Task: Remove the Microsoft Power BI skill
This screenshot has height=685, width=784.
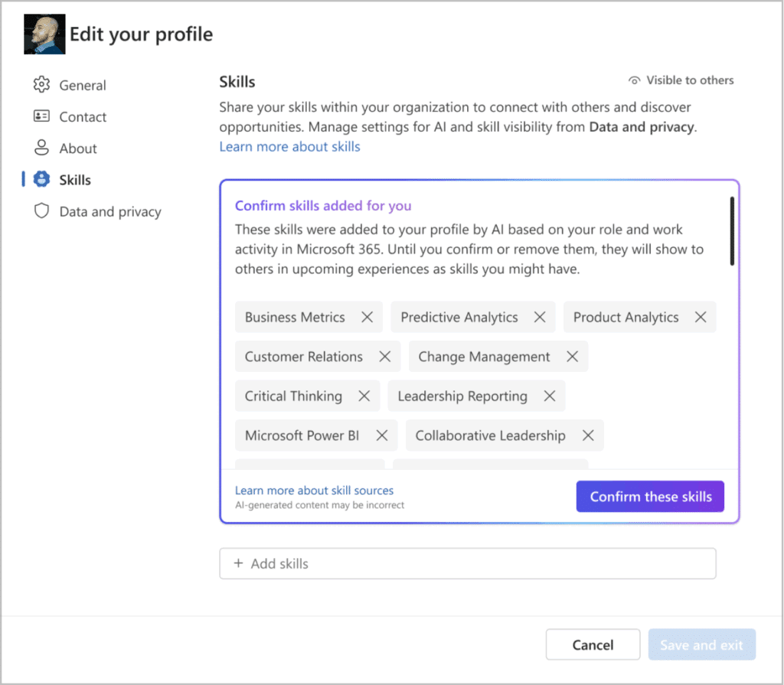Action: pyautogui.click(x=381, y=435)
